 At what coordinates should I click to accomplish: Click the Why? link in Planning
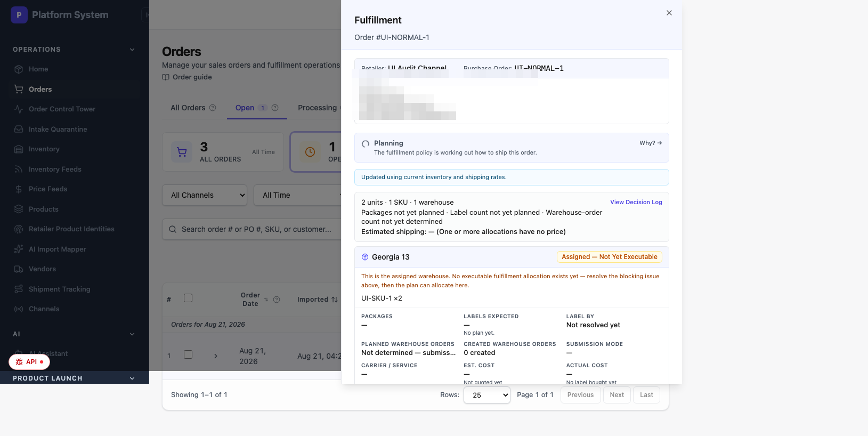651,143
